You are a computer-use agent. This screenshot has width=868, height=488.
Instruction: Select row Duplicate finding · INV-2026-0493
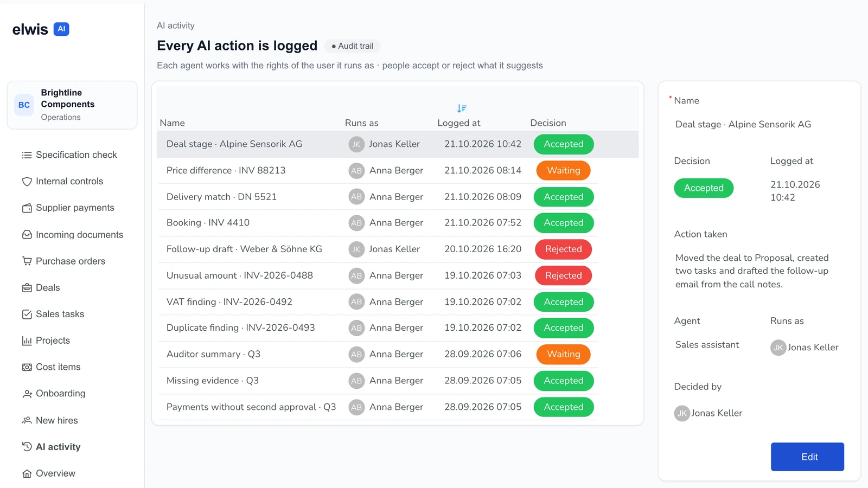tap(379, 328)
